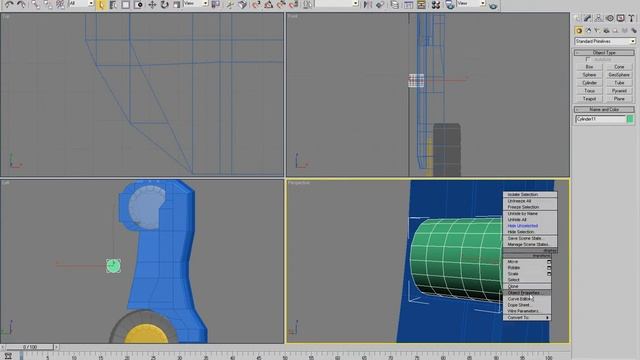640x360 pixels.
Task: Open the Layer Manager icon
Action: [x=394, y=4]
